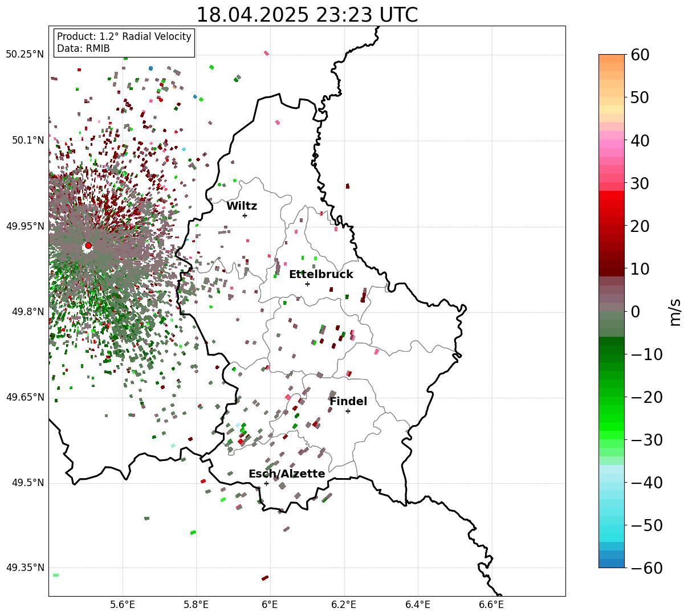Click the 49.95°N latitude tick label
688x616 pixels.
25,226
